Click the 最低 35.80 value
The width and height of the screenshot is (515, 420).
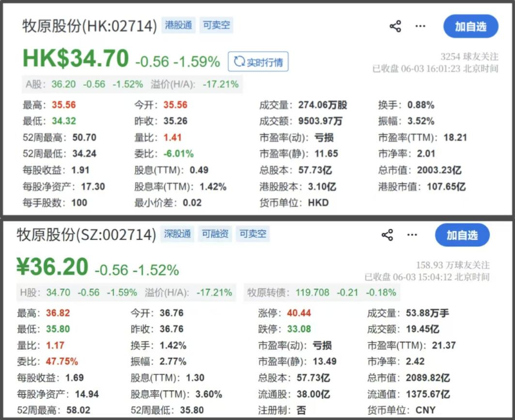(x=58, y=329)
